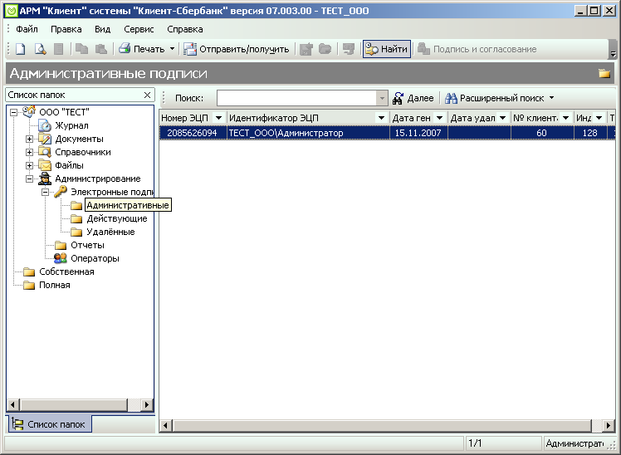The width and height of the screenshot is (621, 455).
Task: Click into the Поиск input field
Action: click(297, 98)
